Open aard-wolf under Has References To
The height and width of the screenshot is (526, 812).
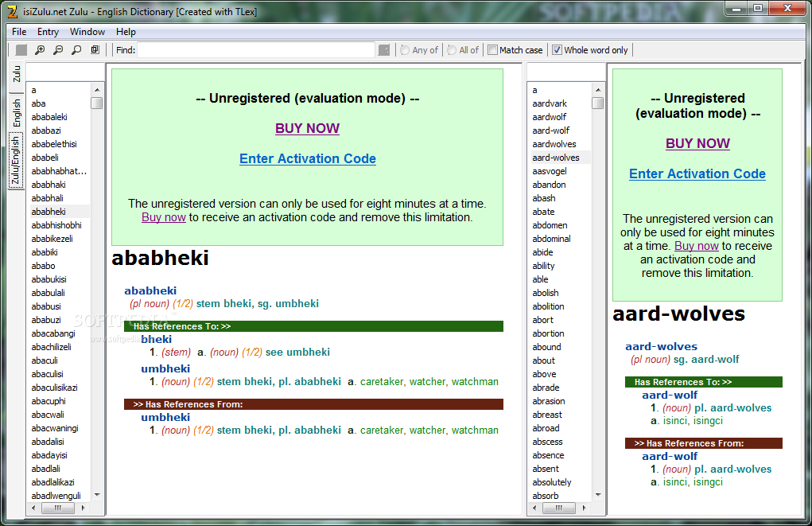pos(670,395)
